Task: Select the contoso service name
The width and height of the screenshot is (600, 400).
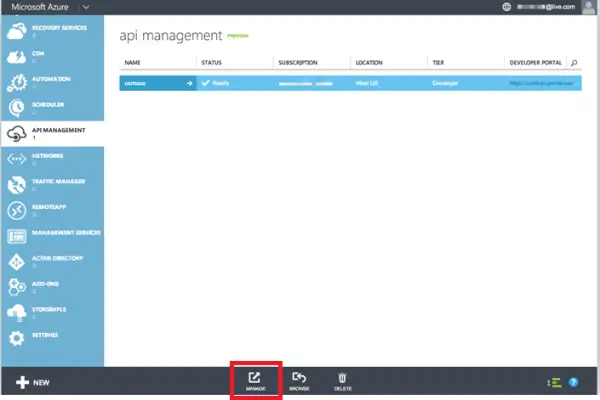Action: coord(135,83)
